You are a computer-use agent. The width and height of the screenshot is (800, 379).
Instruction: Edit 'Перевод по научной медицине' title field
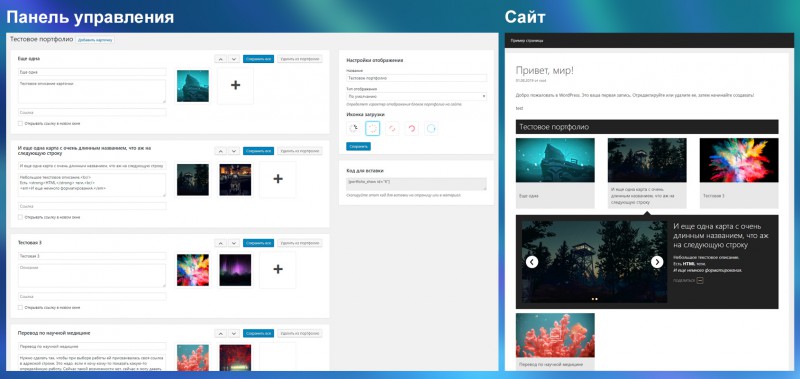pyautogui.click(x=92, y=346)
